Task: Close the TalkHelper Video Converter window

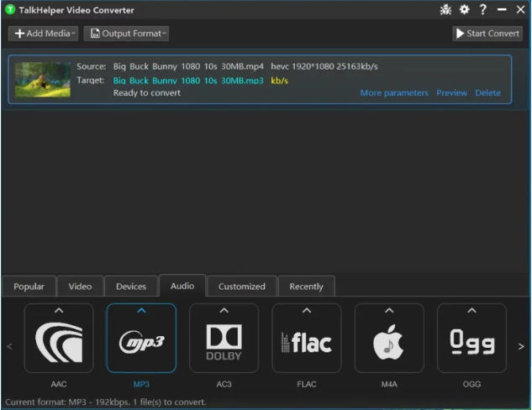Action: [520, 9]
